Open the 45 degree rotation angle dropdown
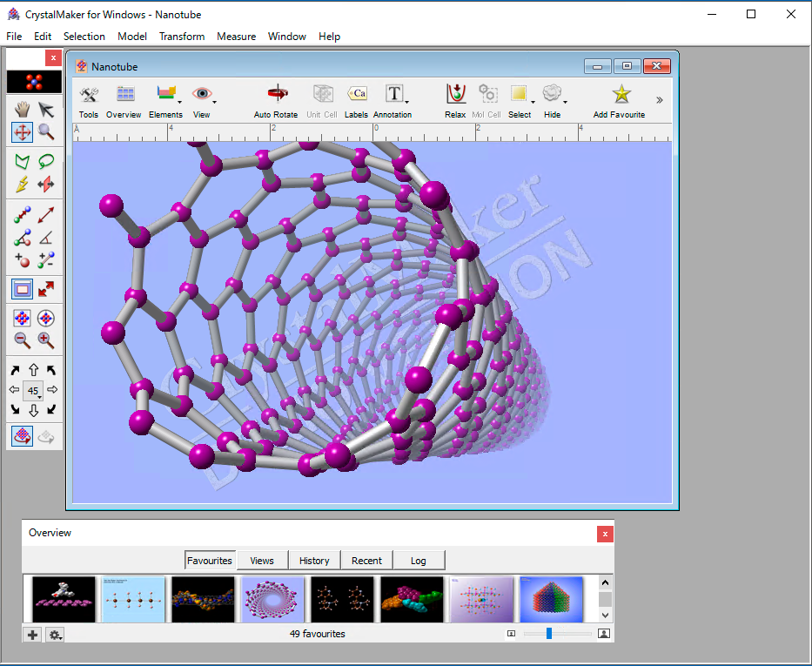Screen dimensions: 812x666 pyautogui.click(x=33, y=391)
